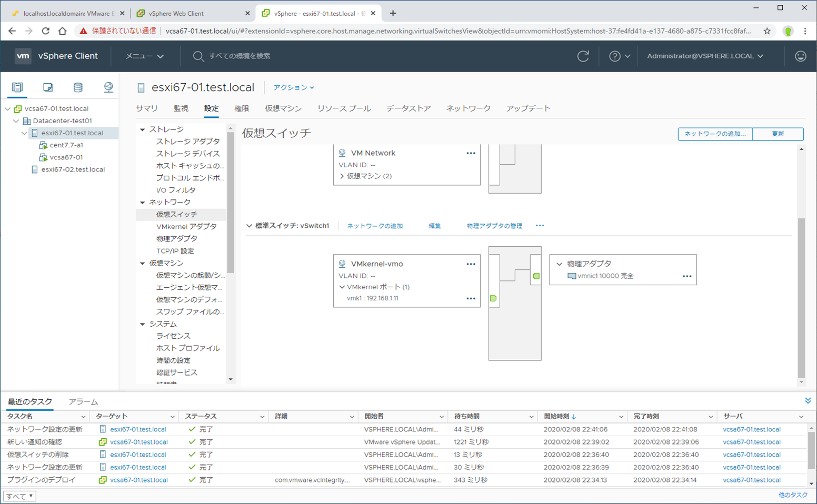Expand 仮想マシン (2) under VM Network
817x504 pixels.
[x=342, y=176]
